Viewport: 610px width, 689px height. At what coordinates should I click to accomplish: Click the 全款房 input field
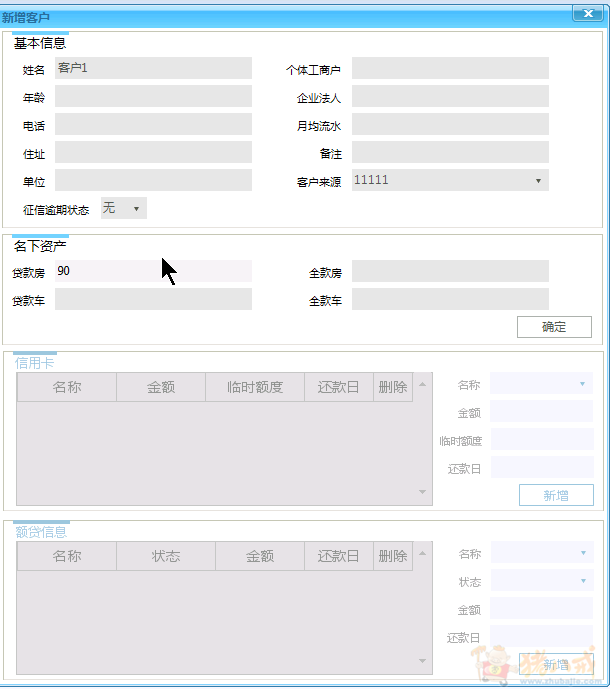click(450, 271)
